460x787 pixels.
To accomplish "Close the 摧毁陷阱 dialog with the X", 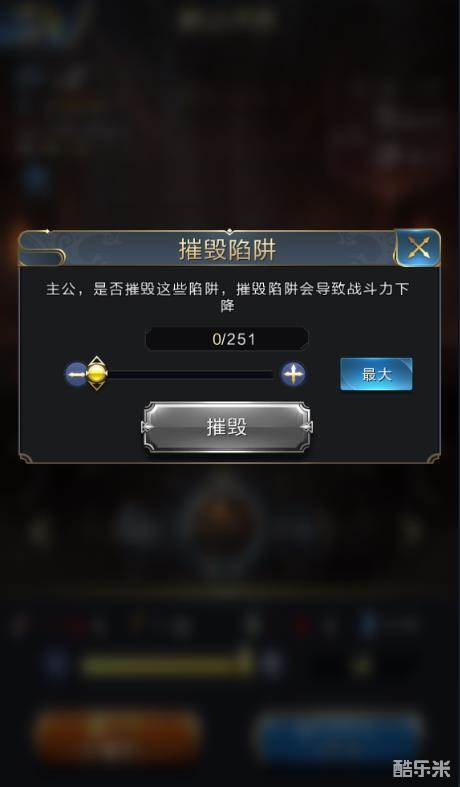I will [x=418, y=247].
